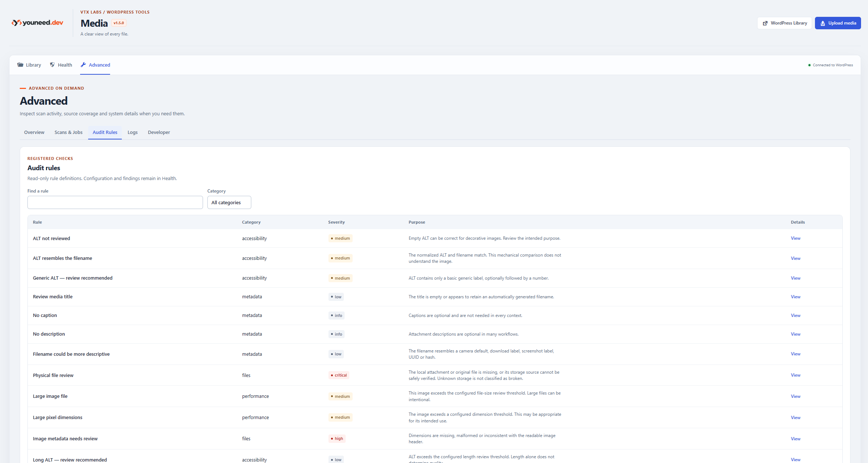The height and width of the screenshot is (463, 868).
Task: View details for Physical file review
Action: [x=795, y=375]
